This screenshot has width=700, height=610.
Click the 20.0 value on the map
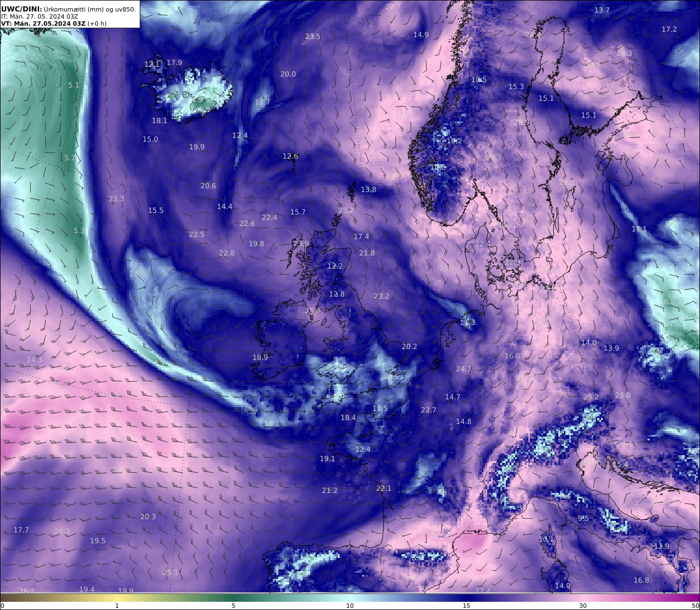pyautogui.click(x=288, y=74)
